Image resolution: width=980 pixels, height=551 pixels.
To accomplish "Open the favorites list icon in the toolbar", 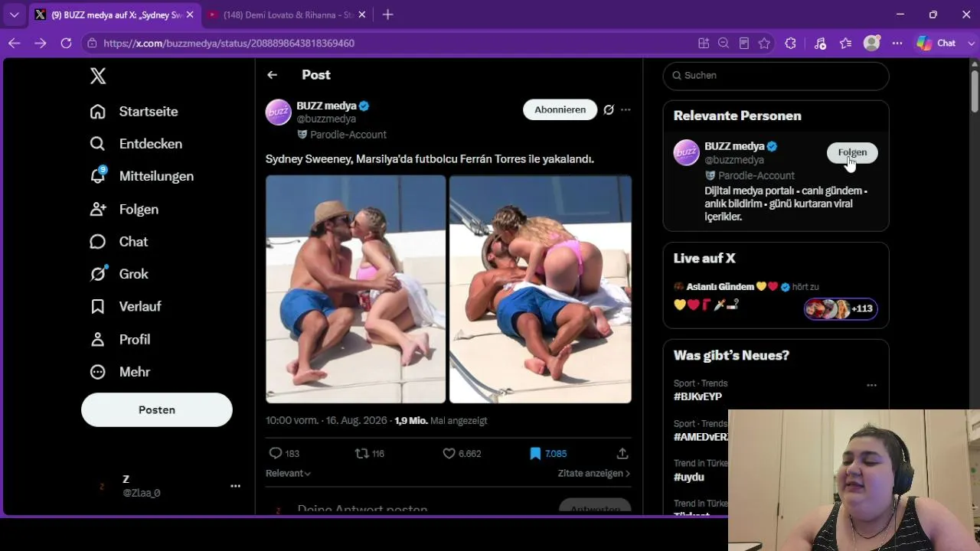I will coord(845,44).
